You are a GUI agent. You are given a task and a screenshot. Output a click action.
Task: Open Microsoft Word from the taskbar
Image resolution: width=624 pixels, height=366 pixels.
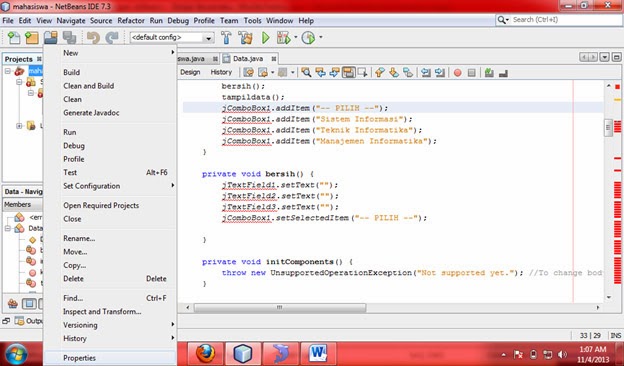coord(318,353)
